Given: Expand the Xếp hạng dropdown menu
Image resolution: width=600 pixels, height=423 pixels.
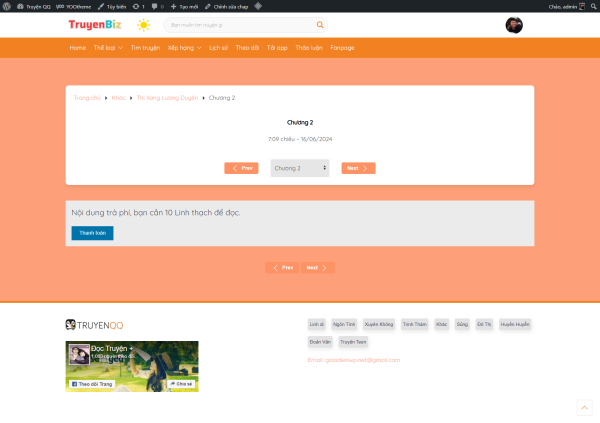Looking at the screenshot, I should [184, 48].
